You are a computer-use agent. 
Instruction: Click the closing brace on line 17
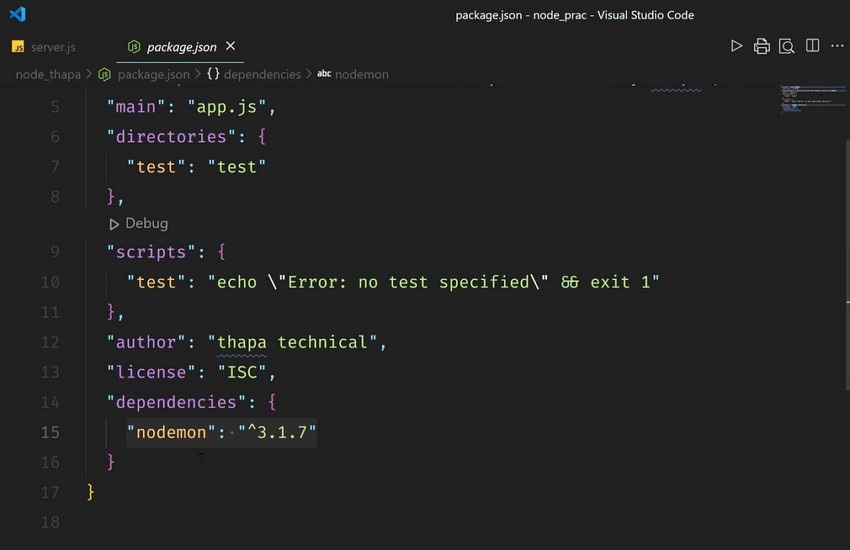click(90, 491)
